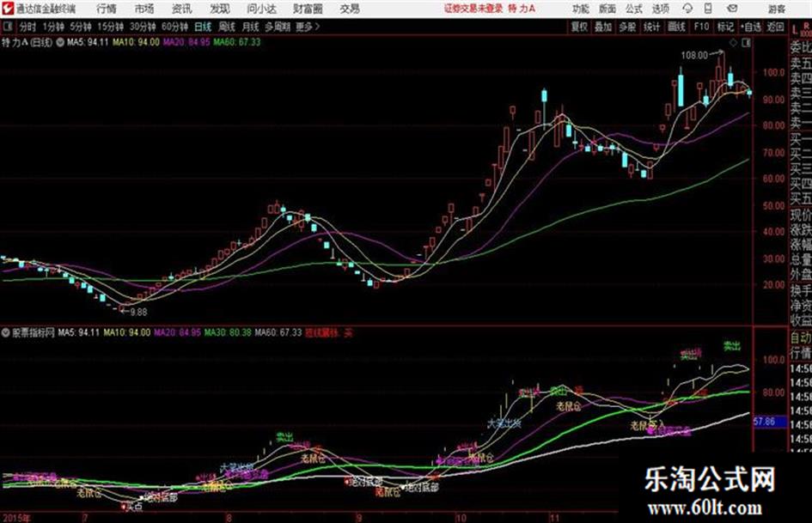
Task: Open the 财富圈 menu
Action: [x=308, y=9]
